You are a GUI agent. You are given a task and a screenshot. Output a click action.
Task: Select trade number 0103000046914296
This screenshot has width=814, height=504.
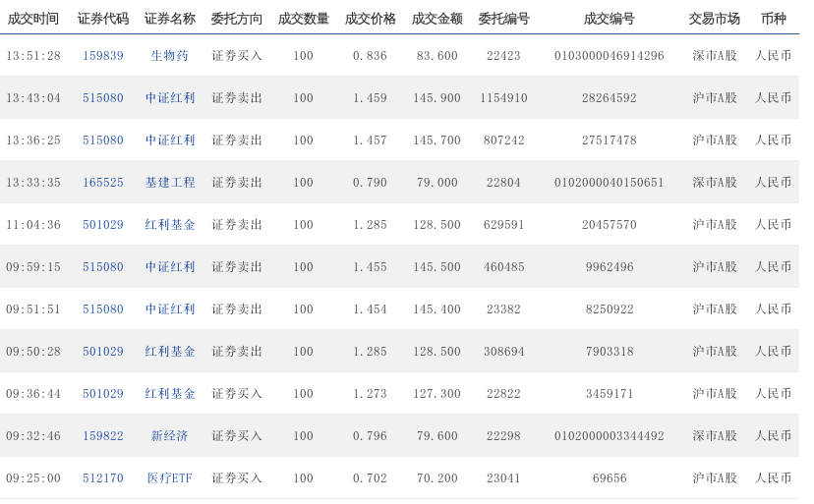(x=609, y=56)
